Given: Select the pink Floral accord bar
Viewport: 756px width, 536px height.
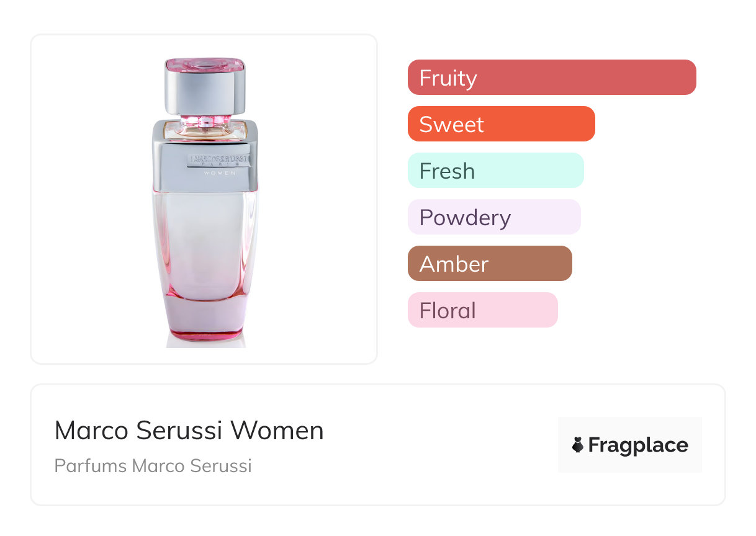Looking at the screenshot, I should coord(482,310).
